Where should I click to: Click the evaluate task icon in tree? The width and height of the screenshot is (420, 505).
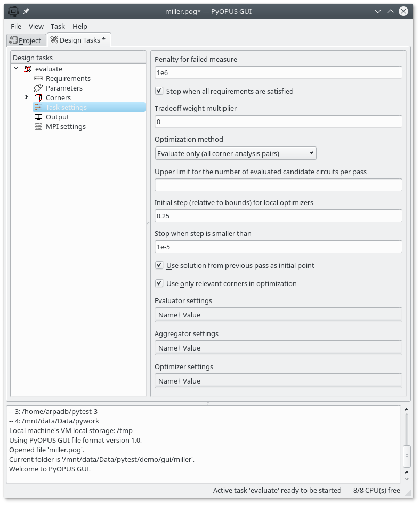[x=28, y=69]
